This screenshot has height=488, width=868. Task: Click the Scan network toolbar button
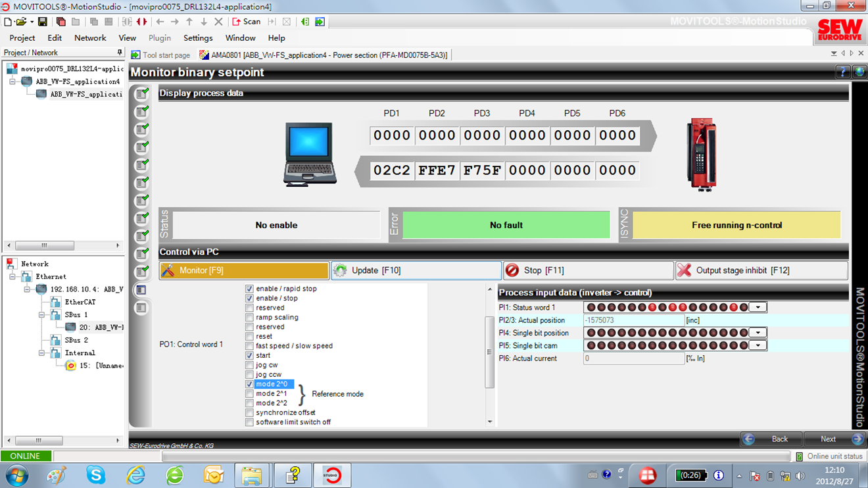[x=247, y=22]
